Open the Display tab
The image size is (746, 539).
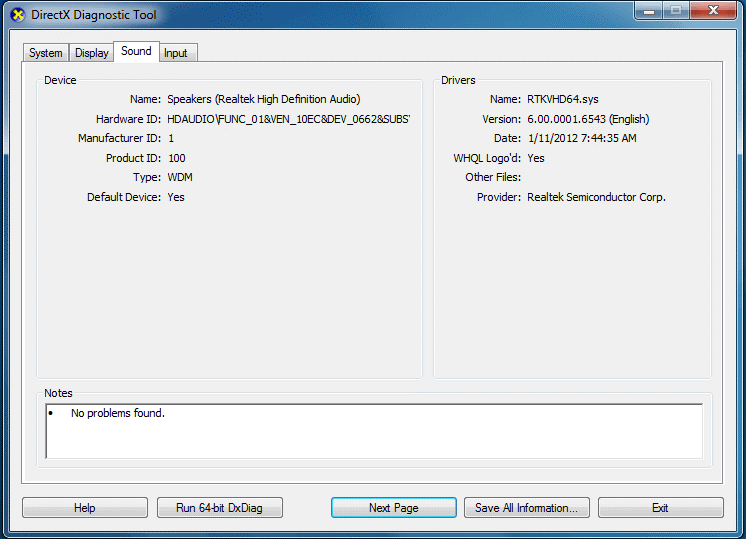coord(91,52)
